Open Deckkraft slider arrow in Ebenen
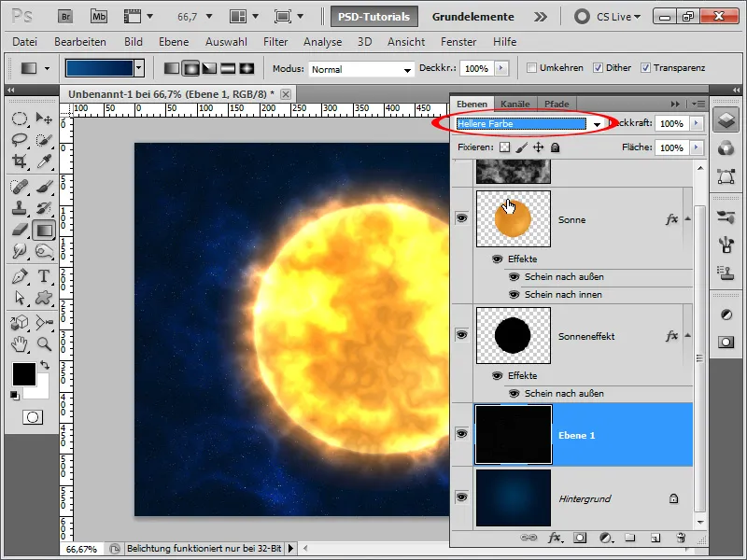The width and height of the screenshot is (747, 560). (697, 123)
